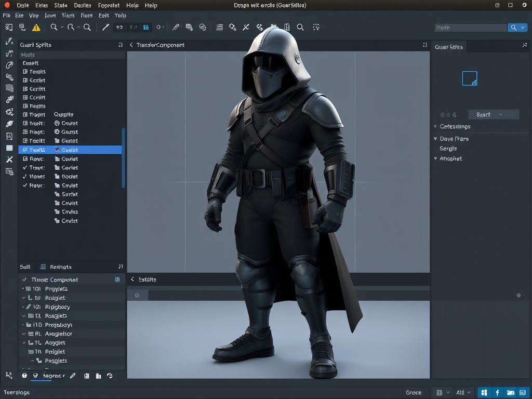This screenshot has height=399, width=532.
Task: Click the blue preview swatch in the inspector
Action: click(469, 78)
